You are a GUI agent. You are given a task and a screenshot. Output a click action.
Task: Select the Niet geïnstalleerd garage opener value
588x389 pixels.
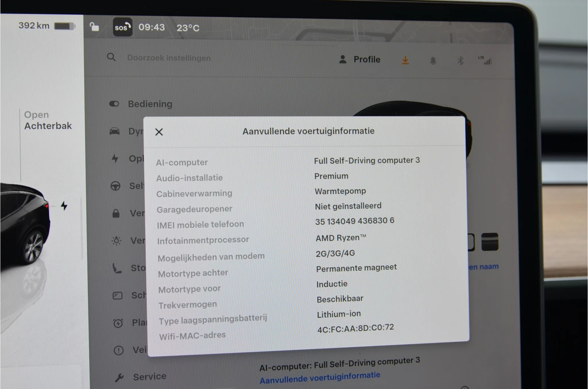click(348, 206)
